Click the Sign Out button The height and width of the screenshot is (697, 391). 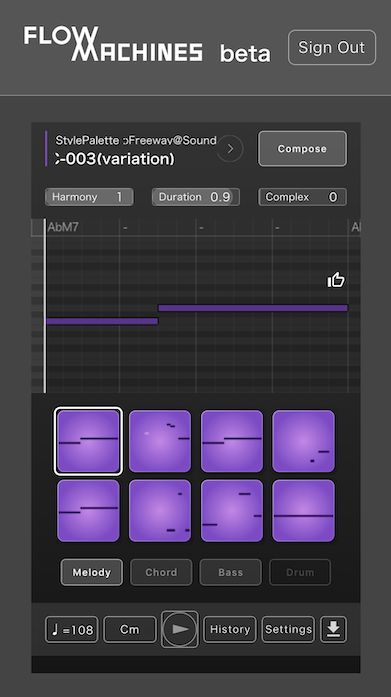pos(332,47)
